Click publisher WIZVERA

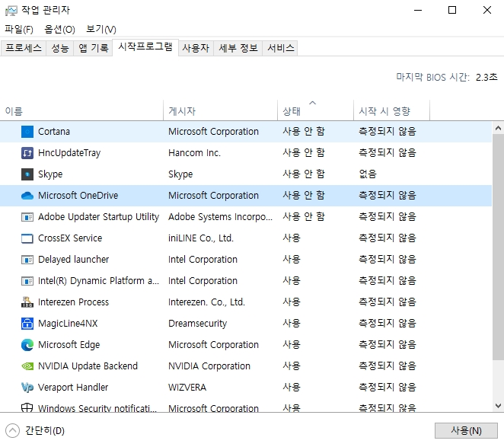187,387
